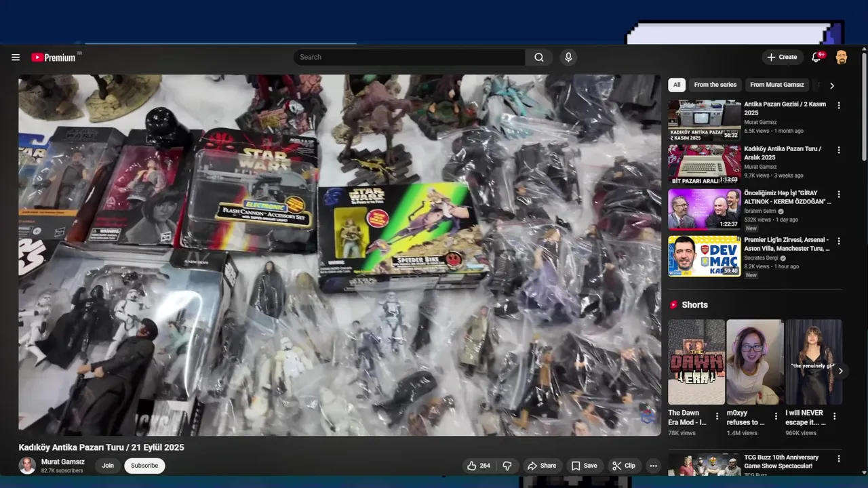Open the notifications bell
The image size is (868, 488).
[817, 58]
